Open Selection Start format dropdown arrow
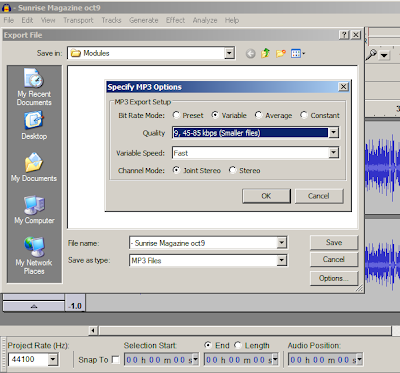 (195, 360)
